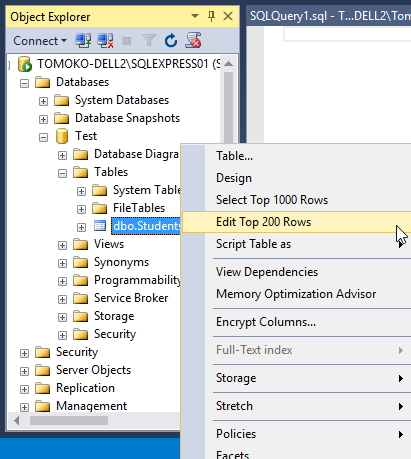
Task: Click the Replication folder icon
Action: (x=43, y=388)
